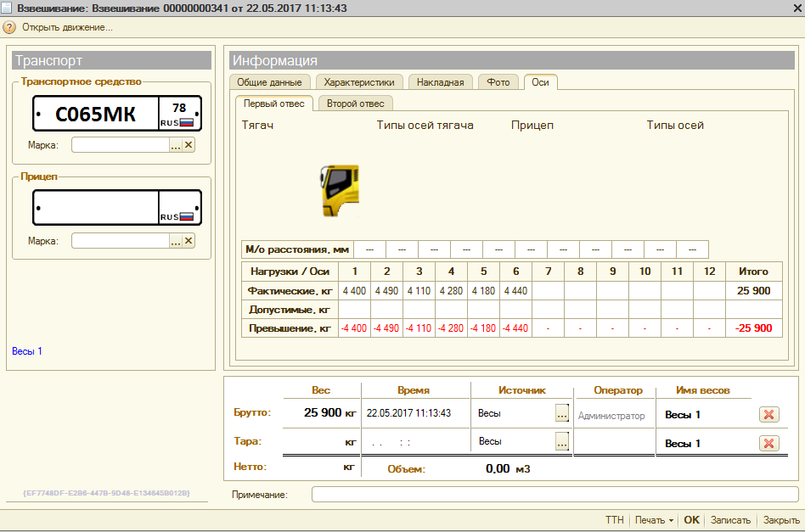Delete the Тара weight row with red X
Screen dimensions: 805x532
pos(768,443)
